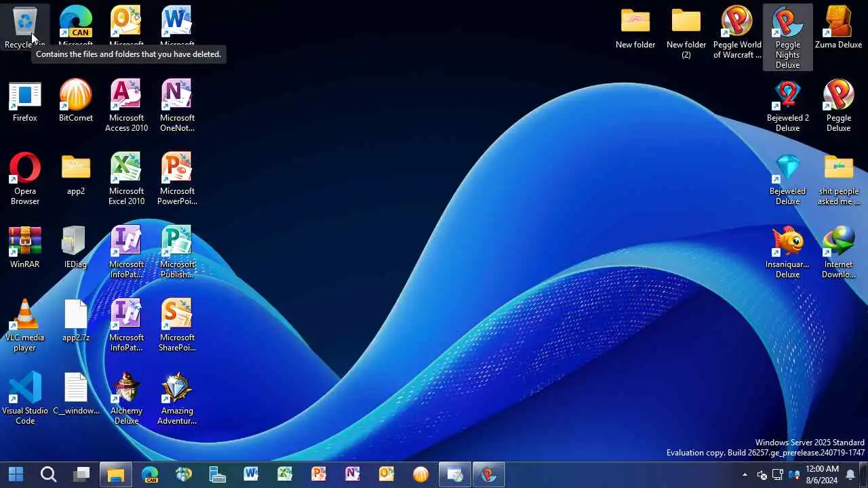This screenshot has width=868, height=488.
Task: Open the network tray icon
Action: coord(778,475)
